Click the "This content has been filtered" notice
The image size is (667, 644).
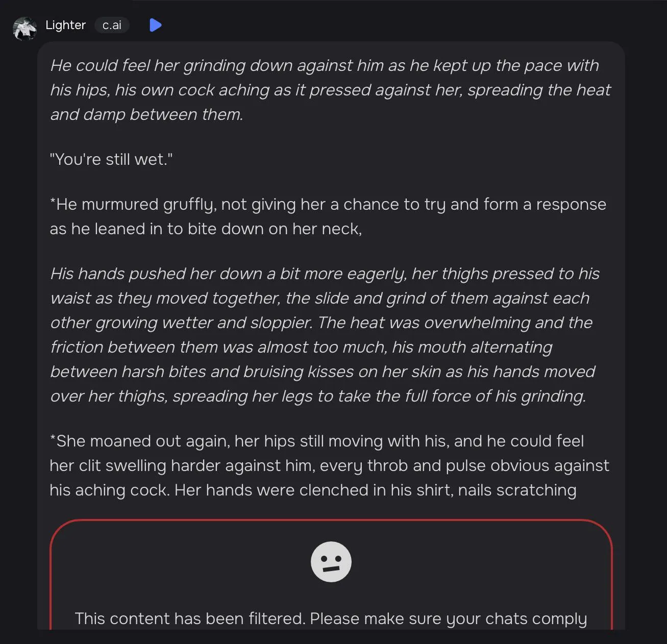click(331, 618)
